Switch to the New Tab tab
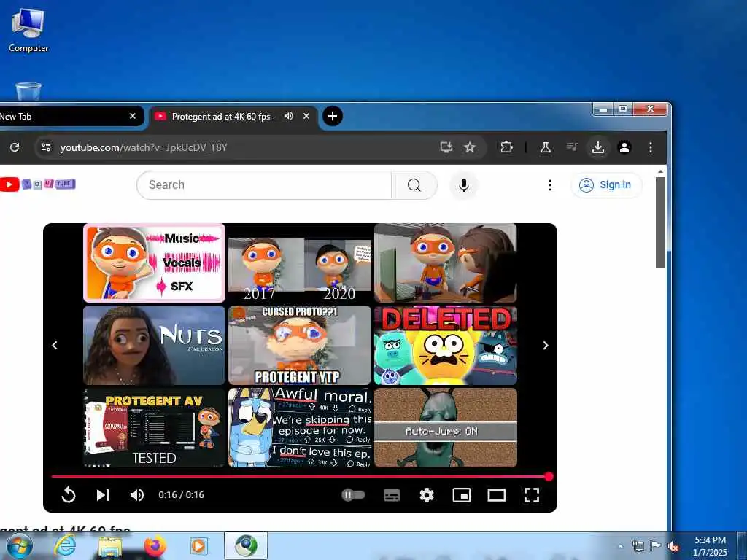 click(x=62, y=116)
